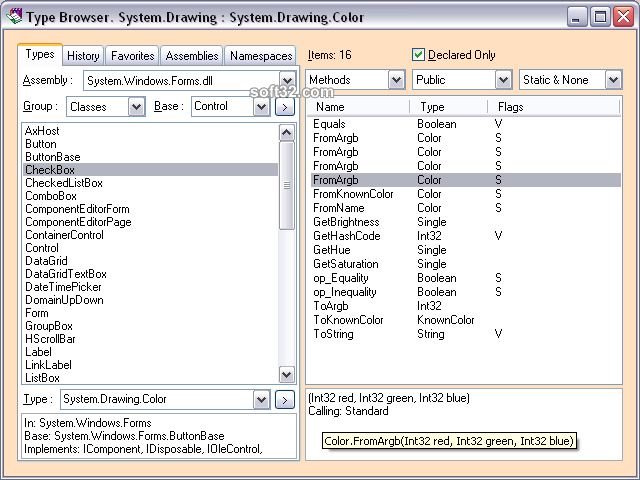This screenshot has height=480, width=640.
Task: Click the Flags column header
Action: pyautogui.click(x=554, y=107)
